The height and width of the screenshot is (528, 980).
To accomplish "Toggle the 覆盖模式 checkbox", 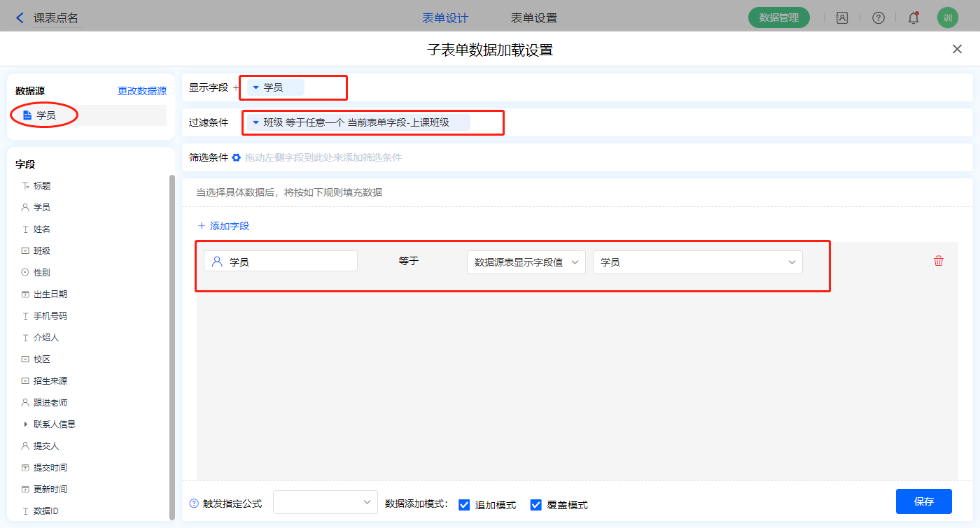I will (x=536, y=505).
